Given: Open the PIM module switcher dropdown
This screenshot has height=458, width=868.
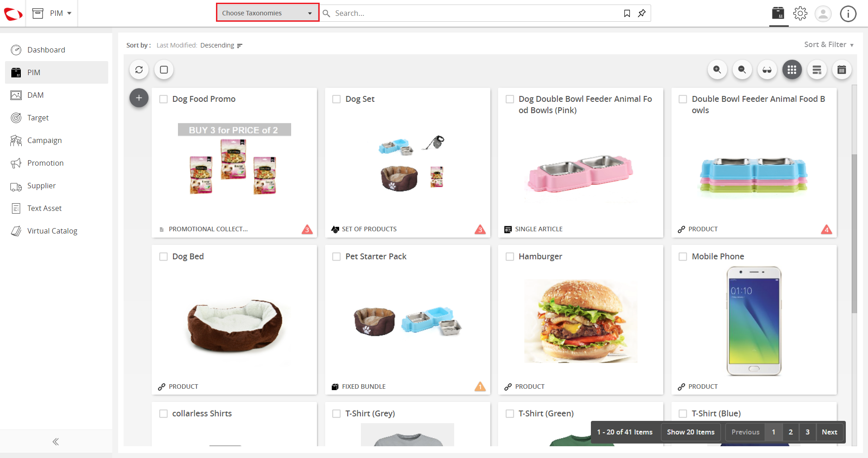Looking at the screenshot, I should click(52, 13).
